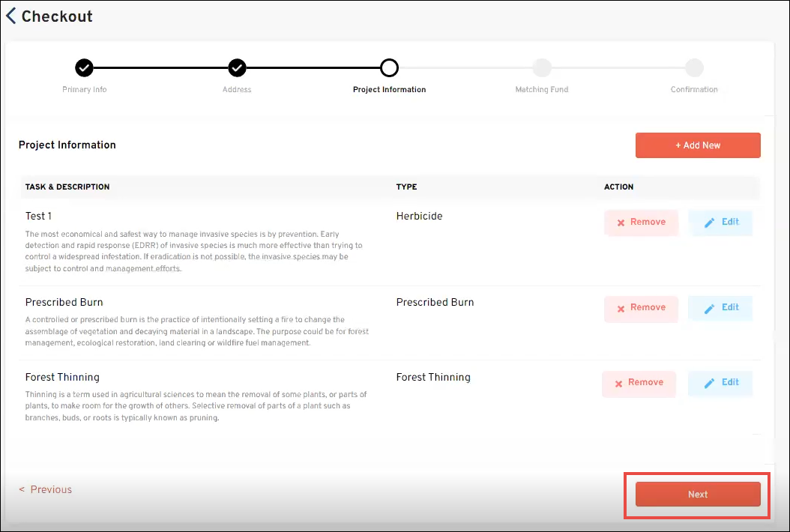Viewport: 790px width, 532px height.
Task: Click the pencil icon for Forest Thinning
Action: click(710, 384)
